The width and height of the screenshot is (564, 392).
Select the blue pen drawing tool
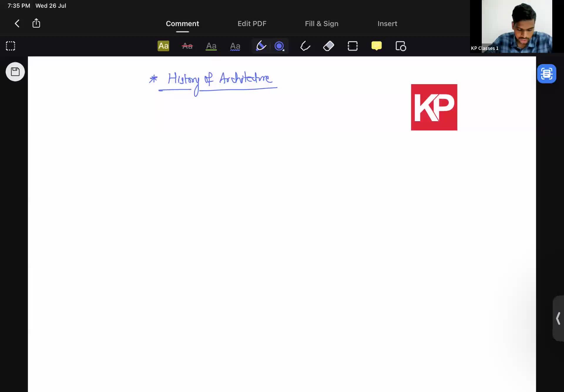coord(261,46)
